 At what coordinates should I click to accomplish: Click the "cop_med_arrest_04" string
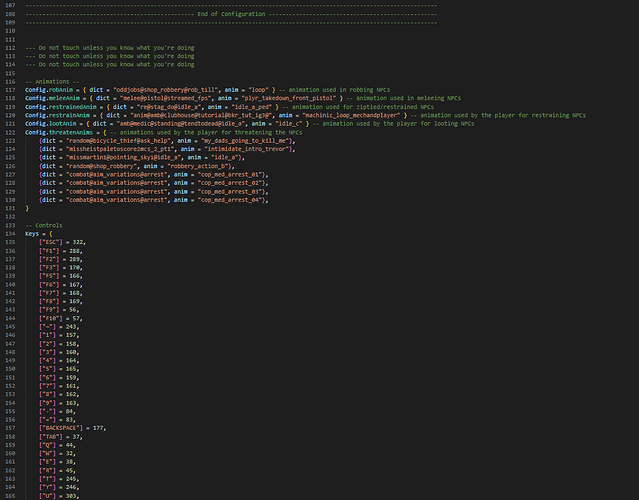(x=230, y=200)
